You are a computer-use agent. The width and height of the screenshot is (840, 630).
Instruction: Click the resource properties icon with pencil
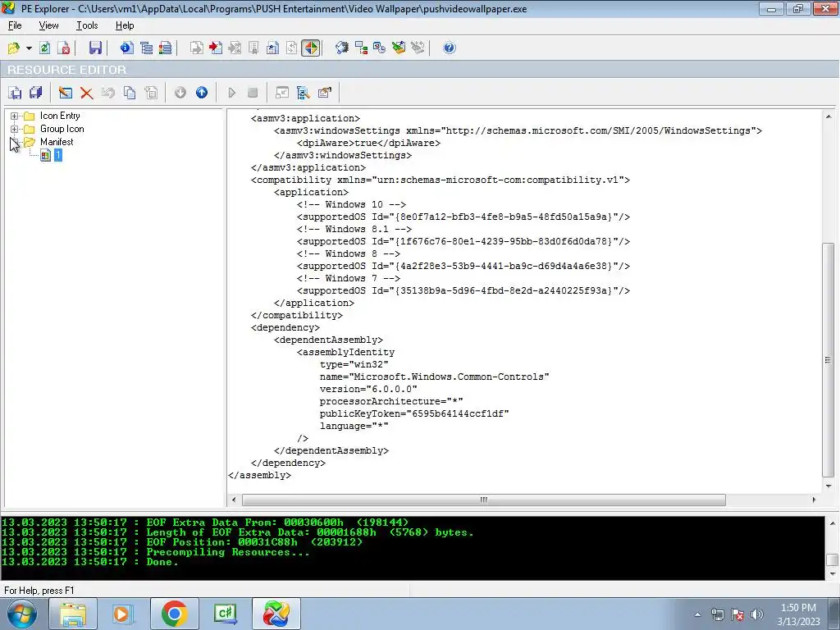324,93
